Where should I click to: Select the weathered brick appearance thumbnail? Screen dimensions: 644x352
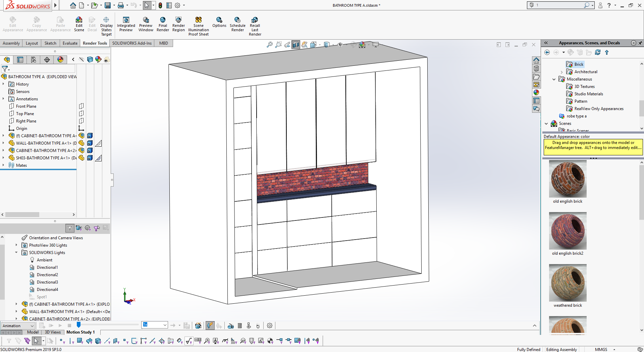click(568, 283)
